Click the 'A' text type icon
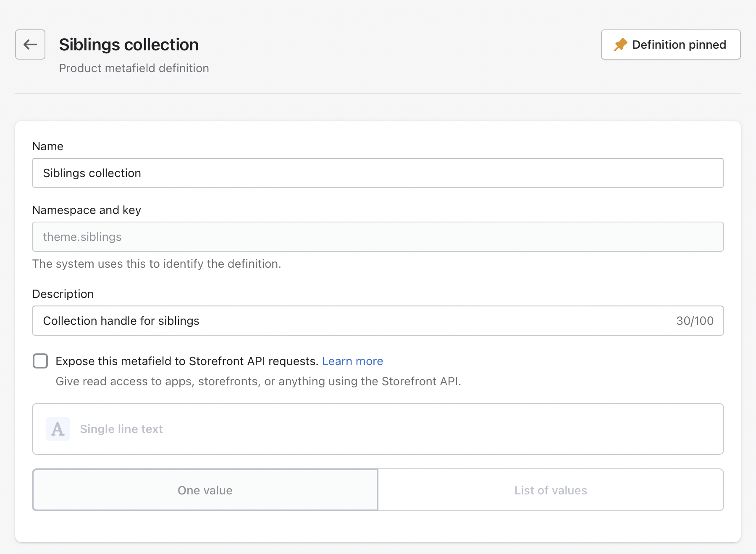This screenshot has height=554, width=756. 58,429
